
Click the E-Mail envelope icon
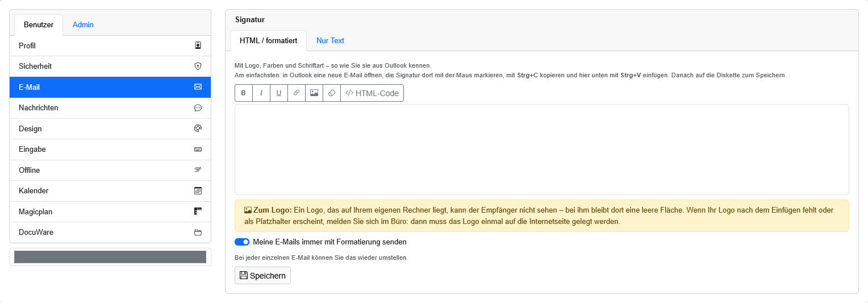(198, 87)
